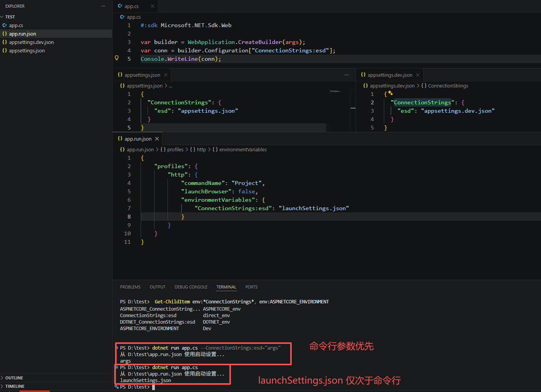Open the DEBUG CONSOLE panel tab
The width and height of the screenshot is (541, 392).
[191, 287]
